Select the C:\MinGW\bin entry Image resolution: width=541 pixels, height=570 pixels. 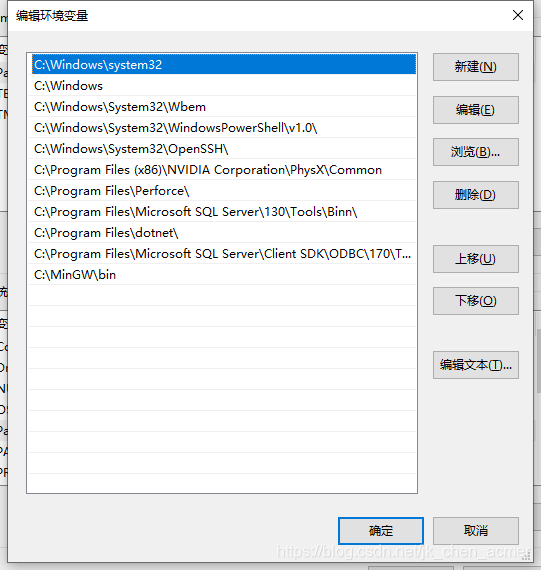pyautogui.click(x=222, y=275)
